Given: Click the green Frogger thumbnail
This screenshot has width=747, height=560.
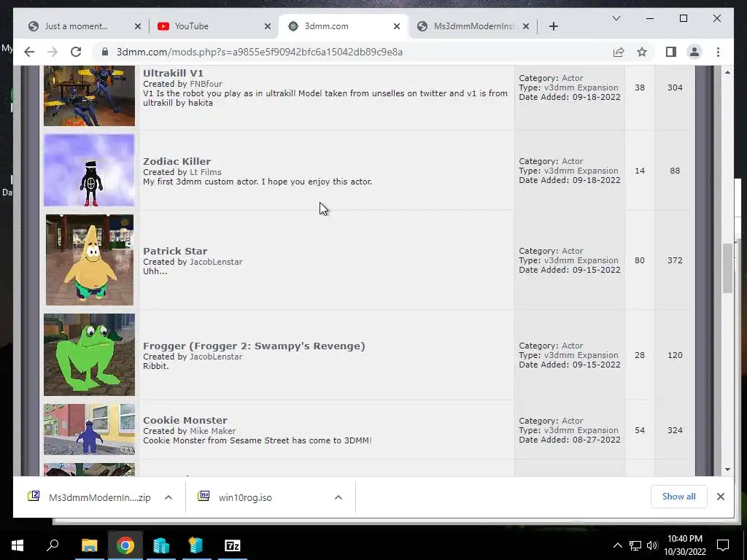Looking at the screenshot, I should tap(89, 354).
